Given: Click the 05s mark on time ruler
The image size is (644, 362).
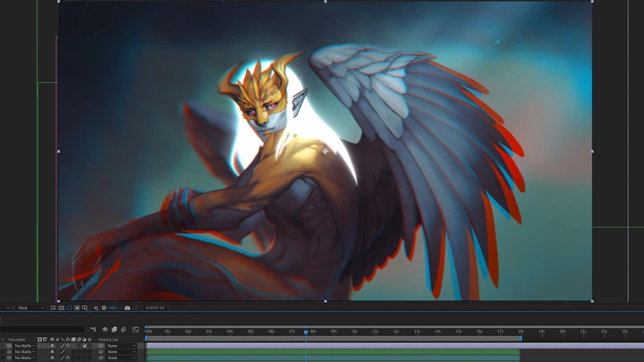Looking at the screenshot, I should pyautogui.click(x=250, y=332).
